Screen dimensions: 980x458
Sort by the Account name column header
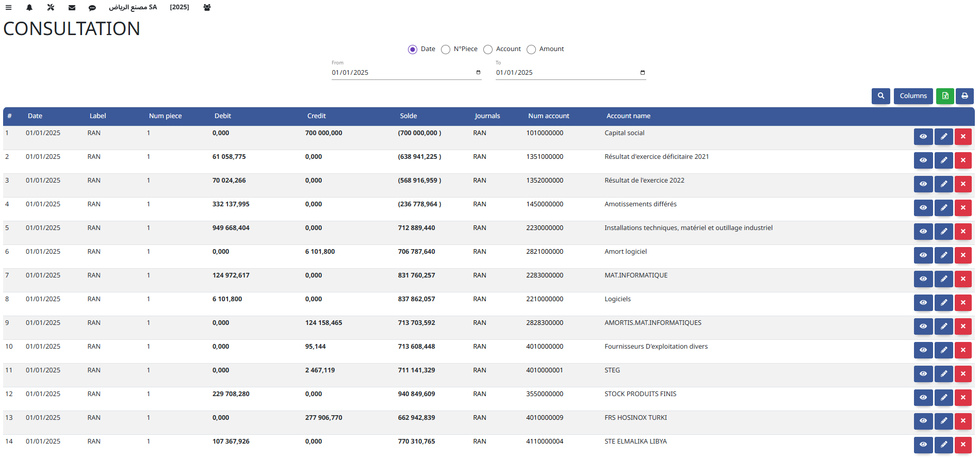tap(628, 116)
